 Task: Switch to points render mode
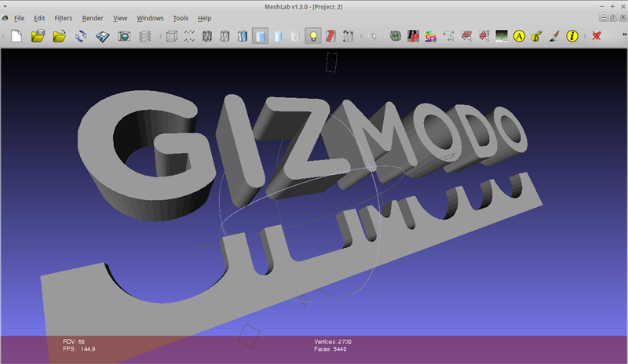(189, 36)
